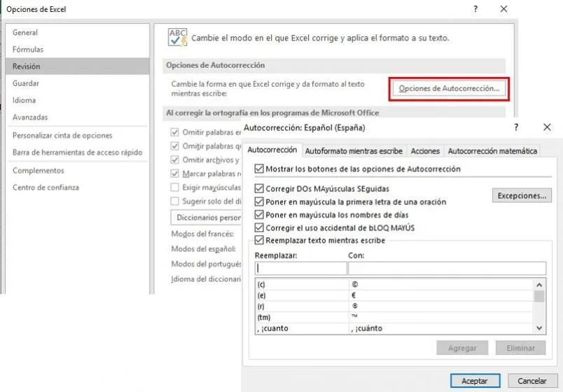Click the Opciones de Autocorrección... button

449,88
